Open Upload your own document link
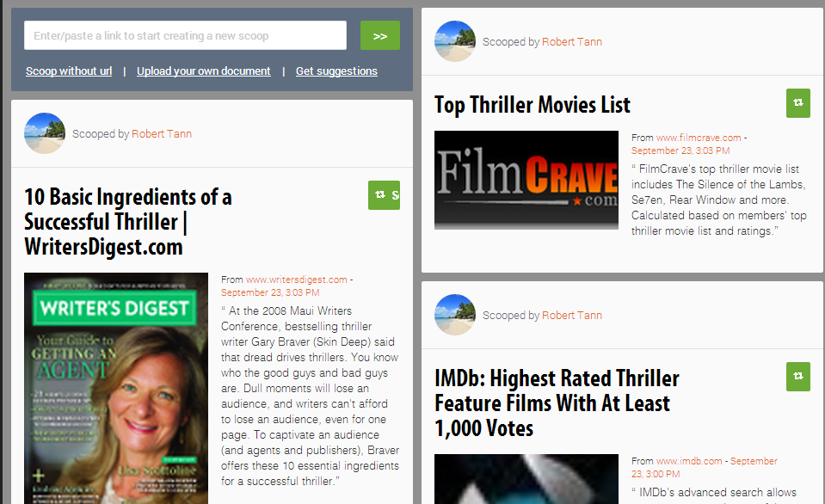825x504 pixels. point(204,71)
